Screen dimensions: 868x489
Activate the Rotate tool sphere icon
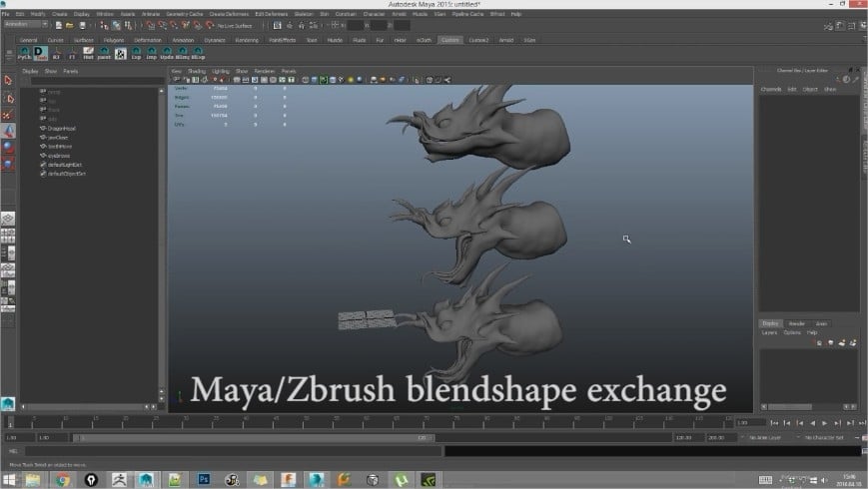pos(8,147)
